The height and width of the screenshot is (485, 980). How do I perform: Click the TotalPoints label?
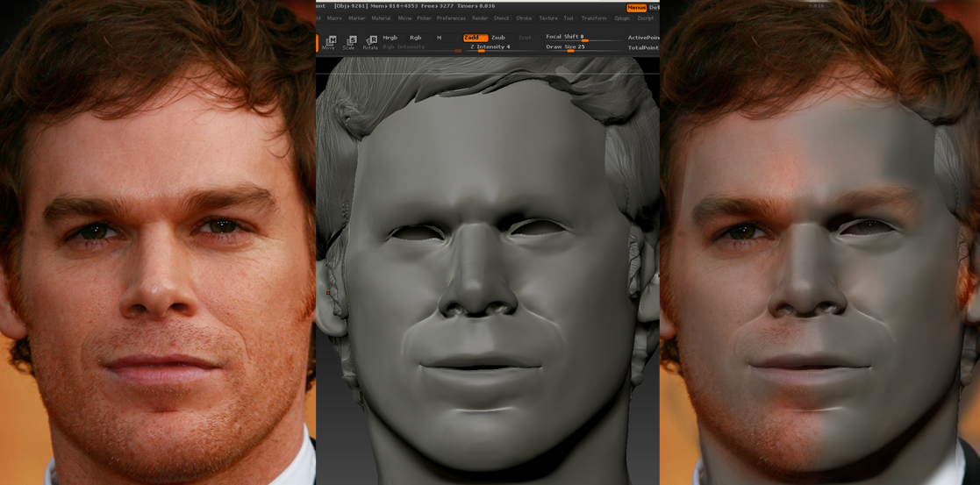(643, 47)
